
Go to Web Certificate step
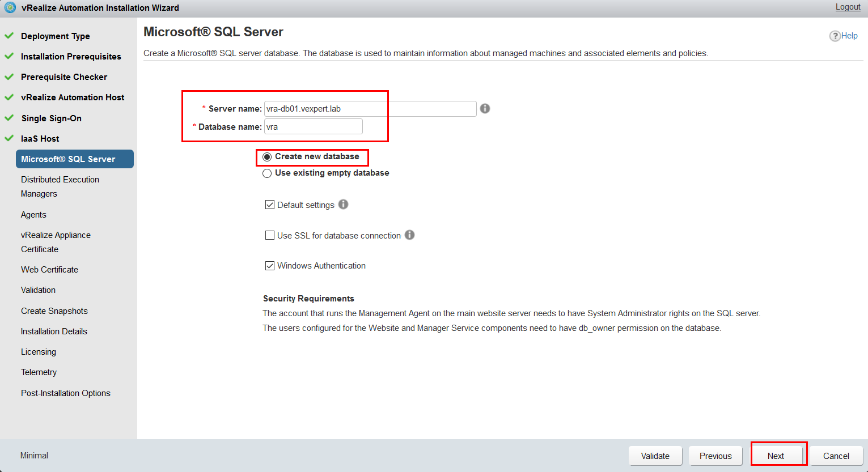pyautogui.click(x=49, y=269)
